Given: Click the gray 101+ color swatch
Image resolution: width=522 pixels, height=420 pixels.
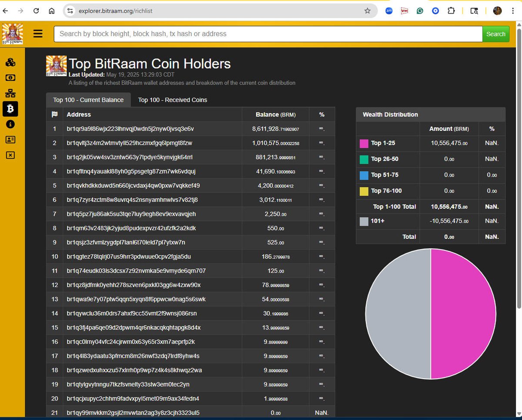Looking at the screenshot, I should click(x=364, y=221).
